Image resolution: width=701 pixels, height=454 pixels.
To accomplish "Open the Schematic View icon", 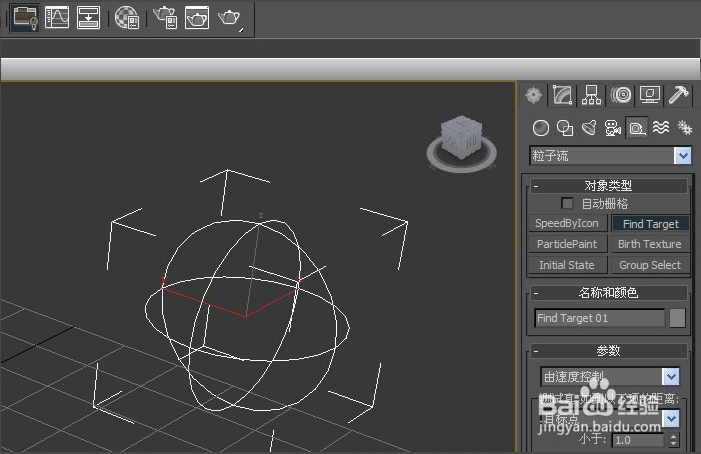I will [88, 18].
